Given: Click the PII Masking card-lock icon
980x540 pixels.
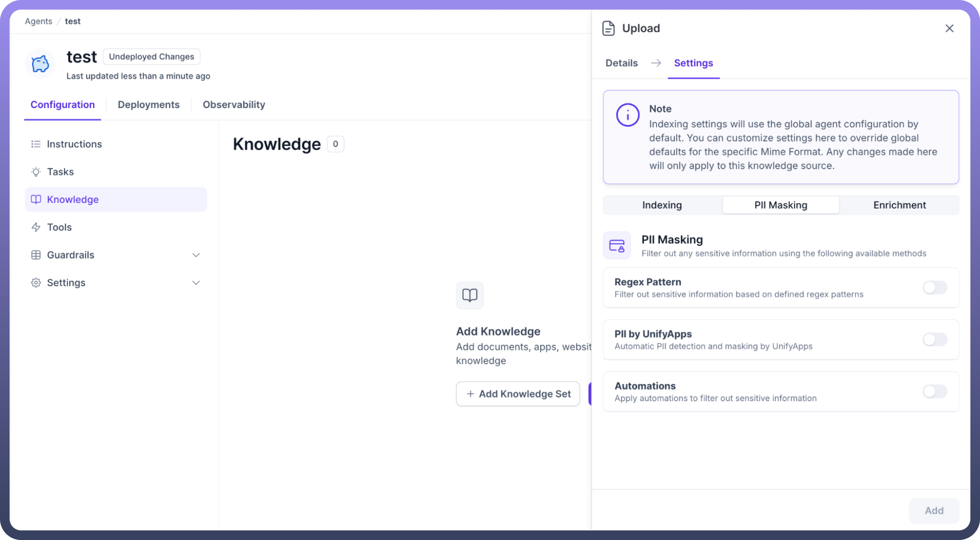Looking at the screenshot, I should click(x=617, y=246).
